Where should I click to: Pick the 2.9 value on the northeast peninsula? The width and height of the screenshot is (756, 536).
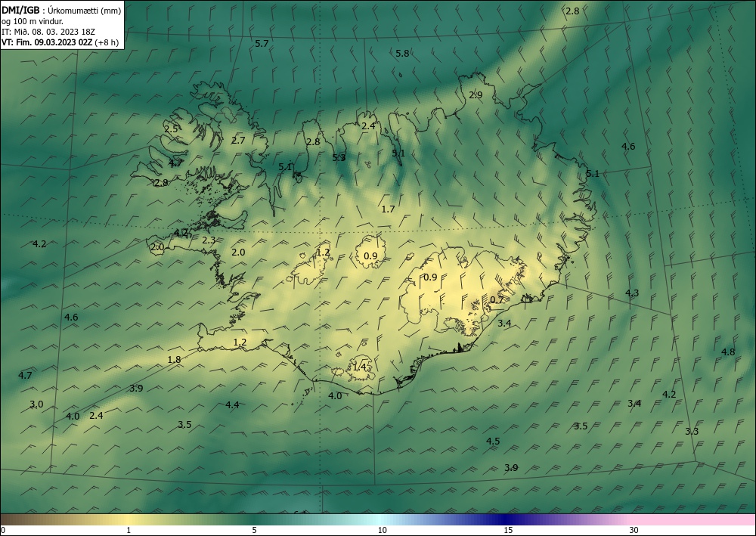click(476, 95)
